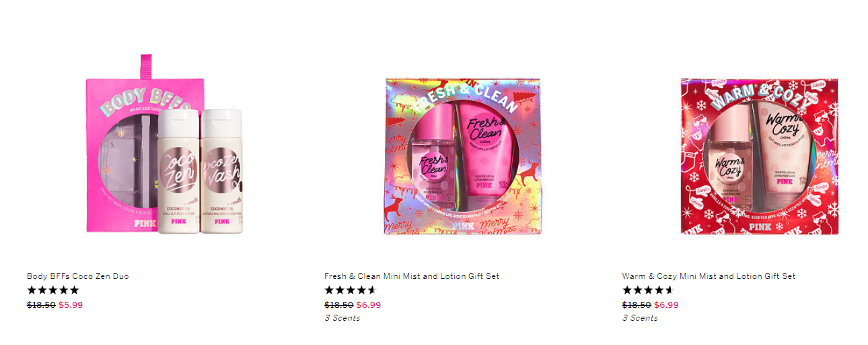Click the star rating under the Fresh & Clean set
Image resolution: width=868 pixels, height=345 pixels.
tap(351, 290)
